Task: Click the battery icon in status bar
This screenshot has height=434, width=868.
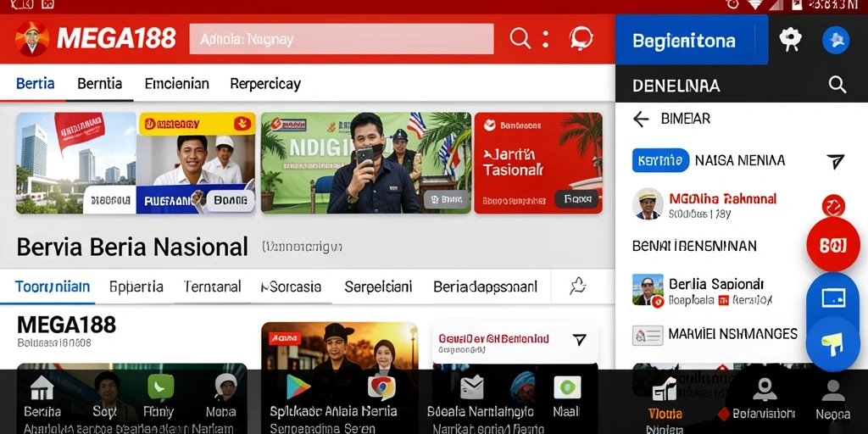Action: (x=797, y=4)
